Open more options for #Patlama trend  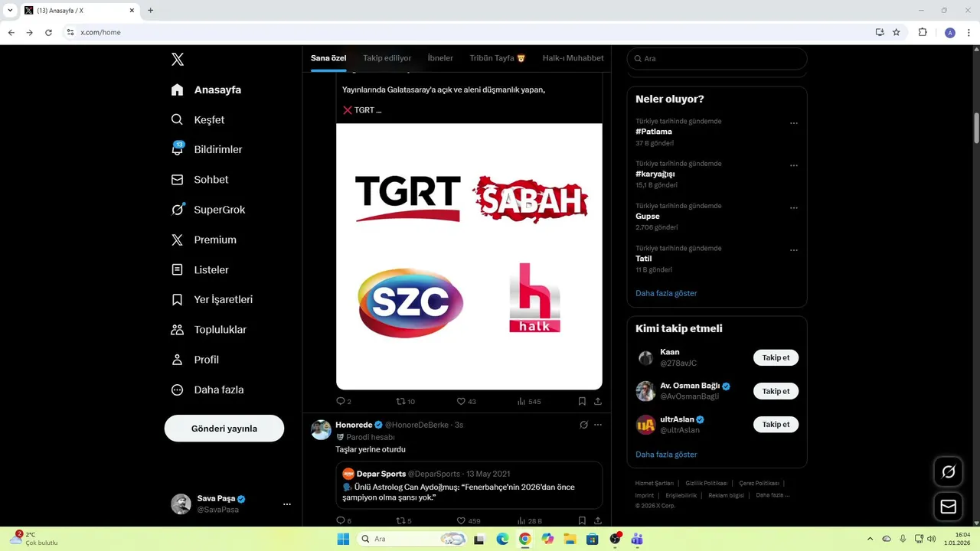pos(794,123)
